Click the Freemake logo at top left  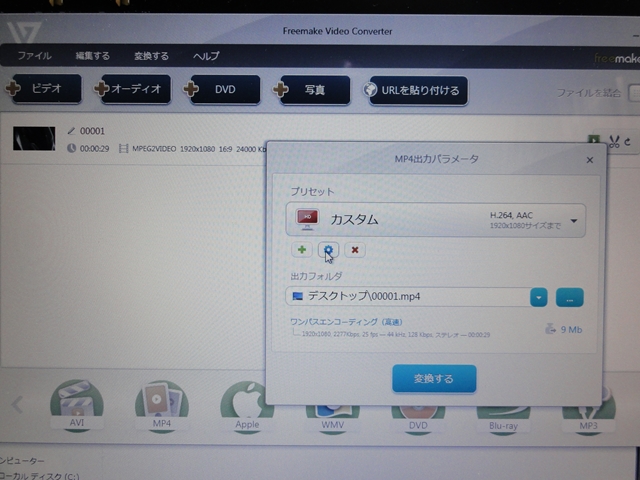pyautogui.click(x=24, y=32)
